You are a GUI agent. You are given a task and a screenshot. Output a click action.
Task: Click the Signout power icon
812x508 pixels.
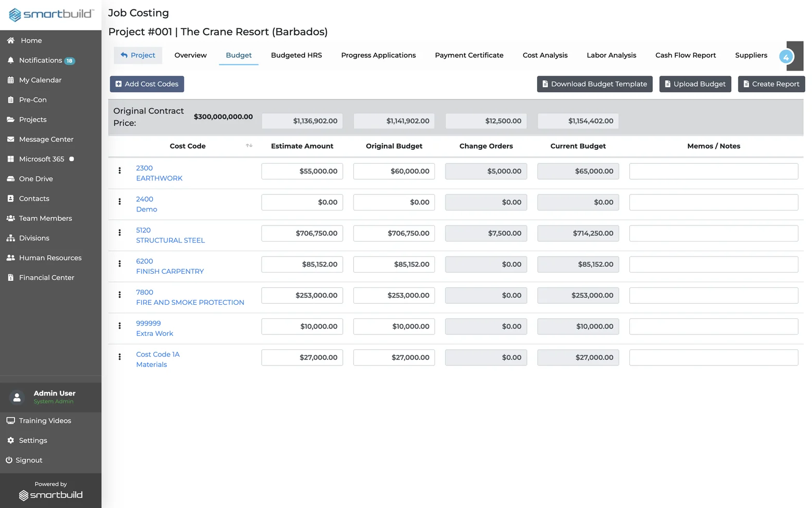(x=9, y=460)
